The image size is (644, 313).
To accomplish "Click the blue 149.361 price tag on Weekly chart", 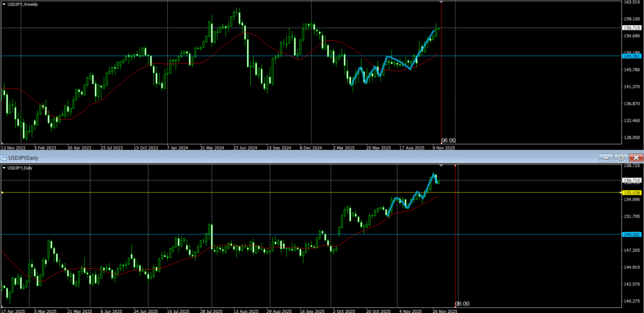I will 631,56.
